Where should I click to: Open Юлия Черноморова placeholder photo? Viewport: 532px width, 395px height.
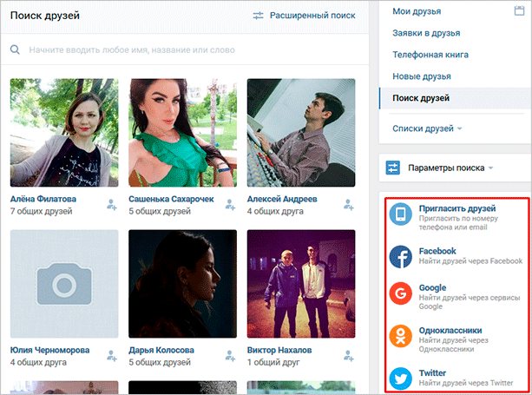[x=64, y=284]
